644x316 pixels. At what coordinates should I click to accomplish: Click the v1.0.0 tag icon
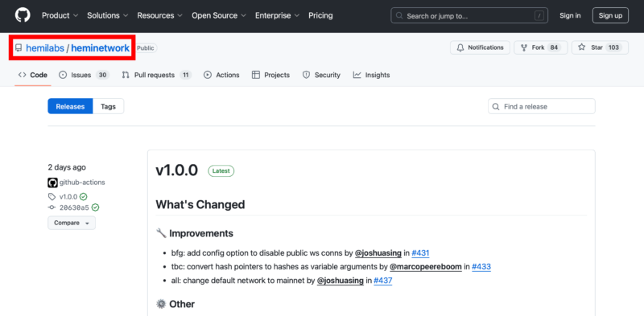pyautogui.click(x=52, y=196)
